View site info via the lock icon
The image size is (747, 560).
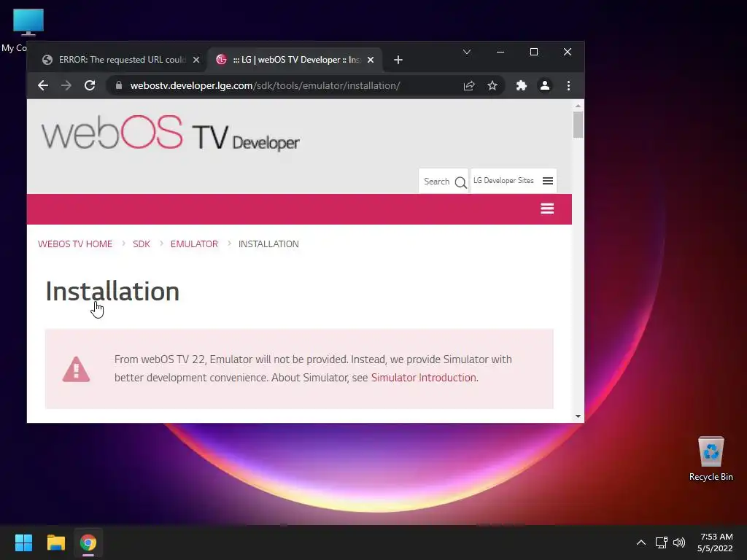(x=119, y=86)
